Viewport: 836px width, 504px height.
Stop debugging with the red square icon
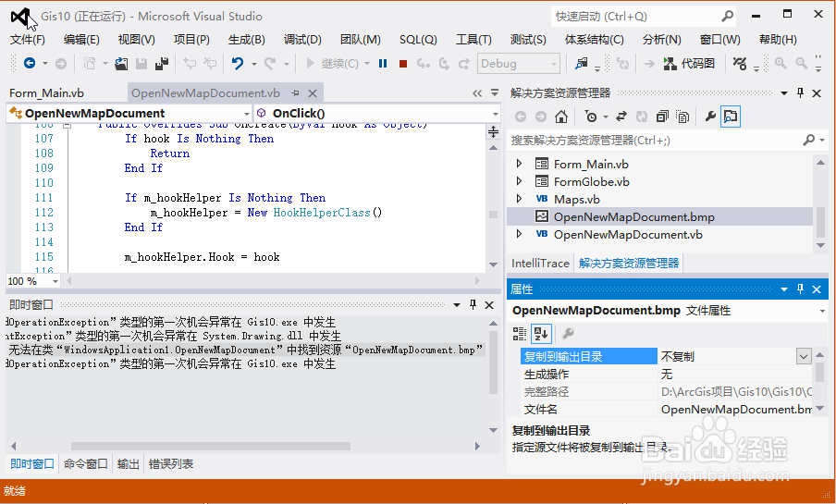point(403,64)
